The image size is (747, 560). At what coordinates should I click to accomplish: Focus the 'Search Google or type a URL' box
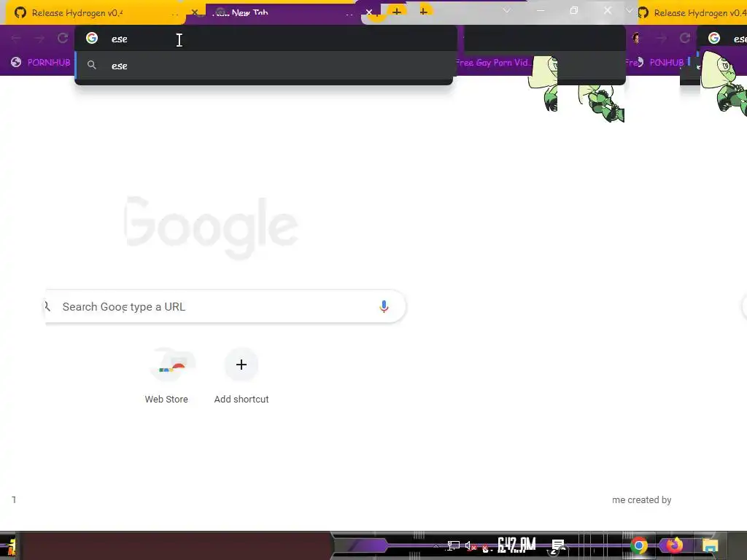click(x=225, y=306)
